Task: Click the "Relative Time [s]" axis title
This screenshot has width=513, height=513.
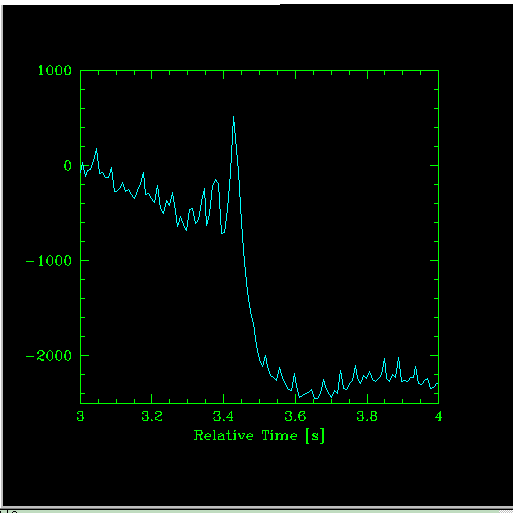Action: click(x=259, y=436)
